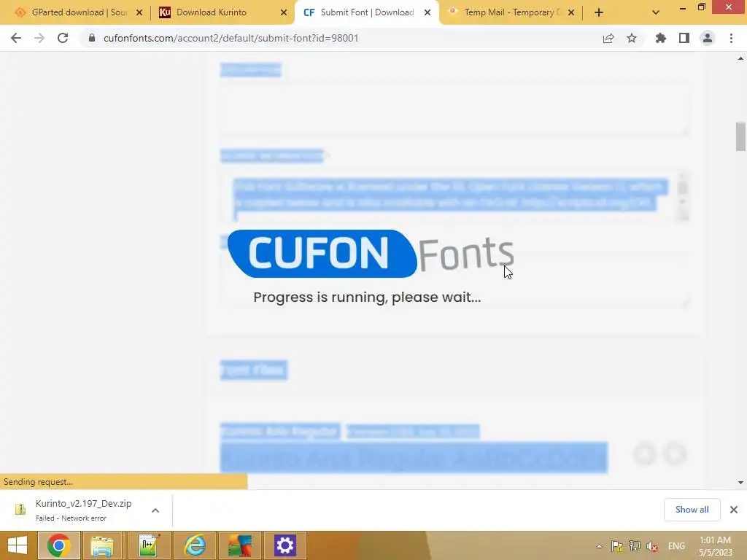Expand options chevron for Kurinto zip download
This screenshot has width=747, height=560.
[155, 510]
